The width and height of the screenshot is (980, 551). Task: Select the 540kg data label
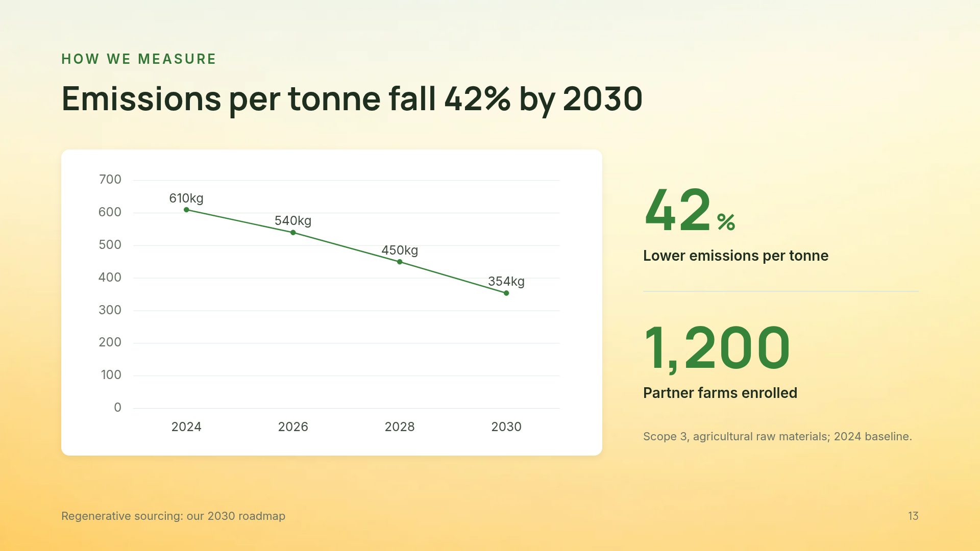point(293,220)
